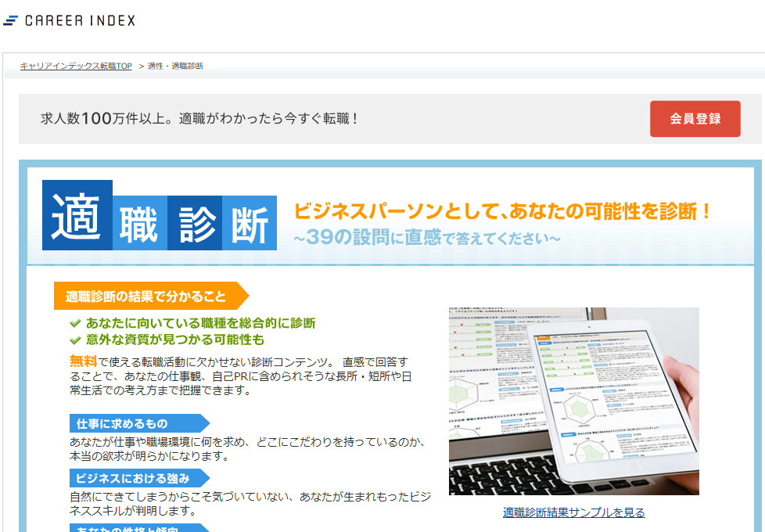Click the orange 無料 word
The width and height of the screenshot is (765, 532).
click(83, 361)
